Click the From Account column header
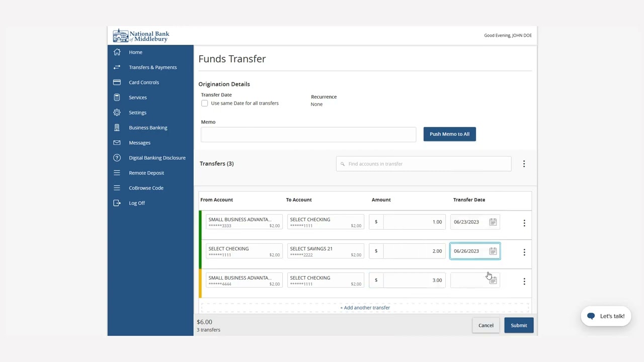 [216, 200]
